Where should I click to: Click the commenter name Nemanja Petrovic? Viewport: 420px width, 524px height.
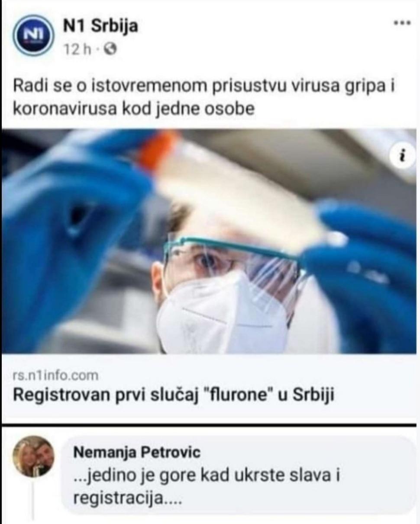137,453
